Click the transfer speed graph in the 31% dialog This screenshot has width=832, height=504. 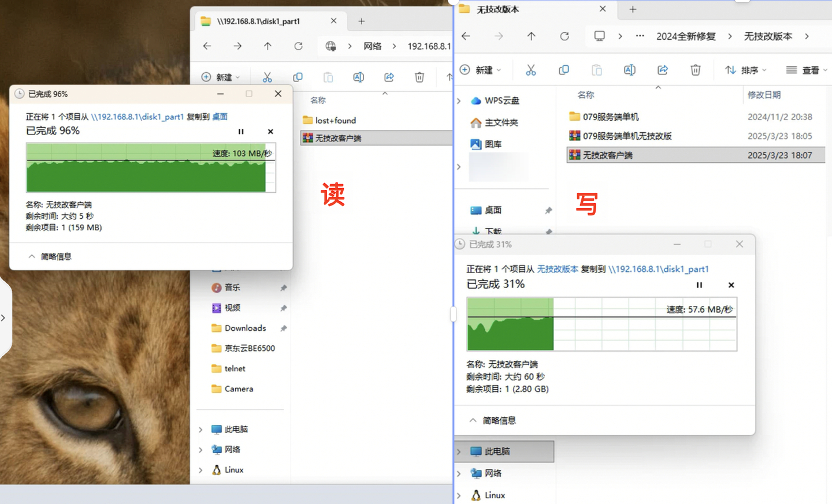(x=602, y=324)
